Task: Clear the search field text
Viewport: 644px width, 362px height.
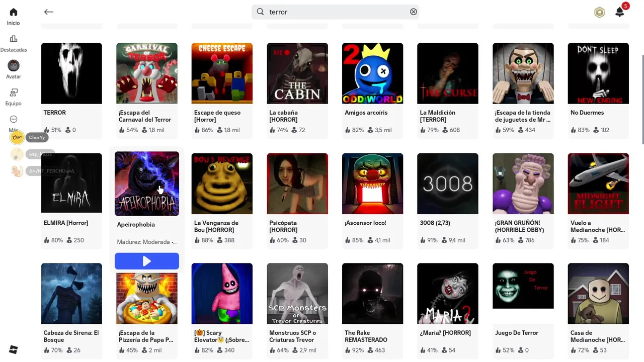Action: tap(414, 12)
